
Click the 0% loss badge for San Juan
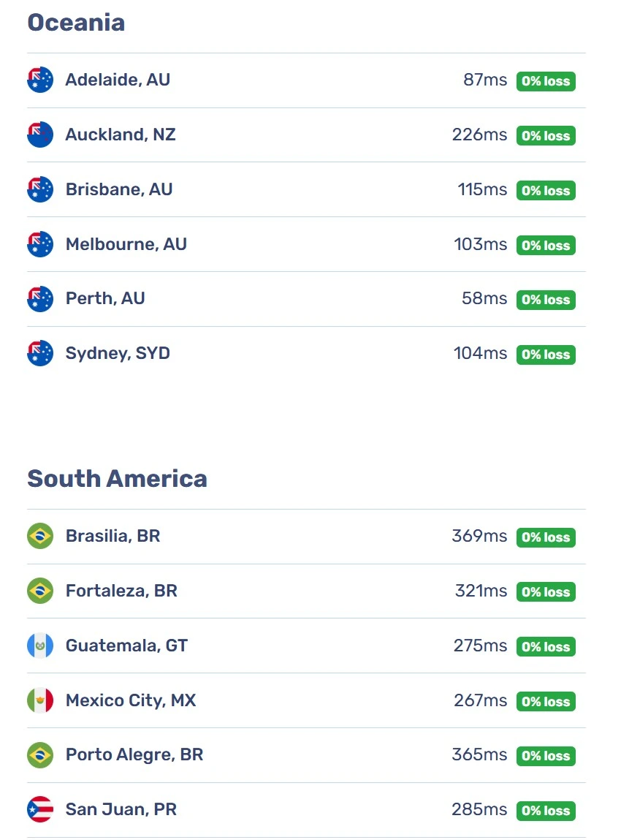(x=546, y=811)
